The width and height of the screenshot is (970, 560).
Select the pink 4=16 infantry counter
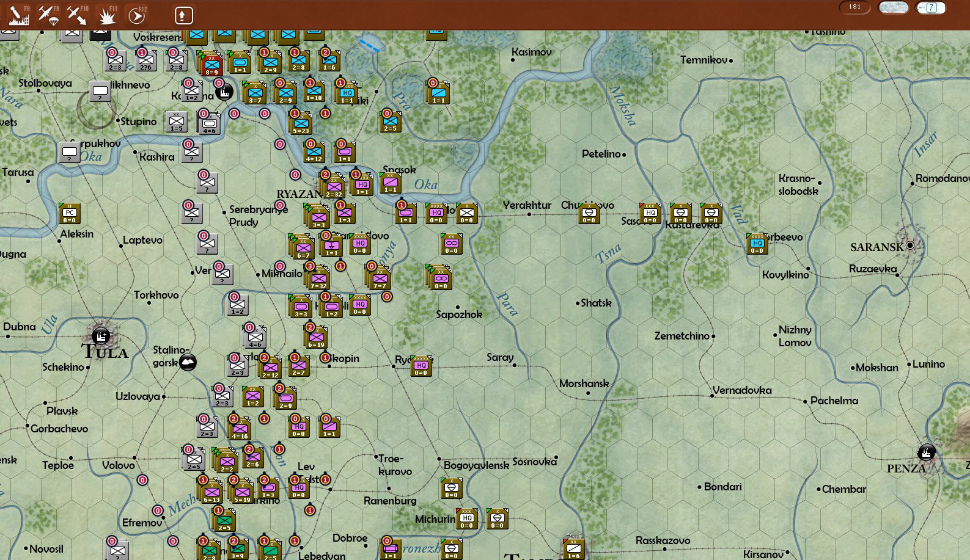240,429
